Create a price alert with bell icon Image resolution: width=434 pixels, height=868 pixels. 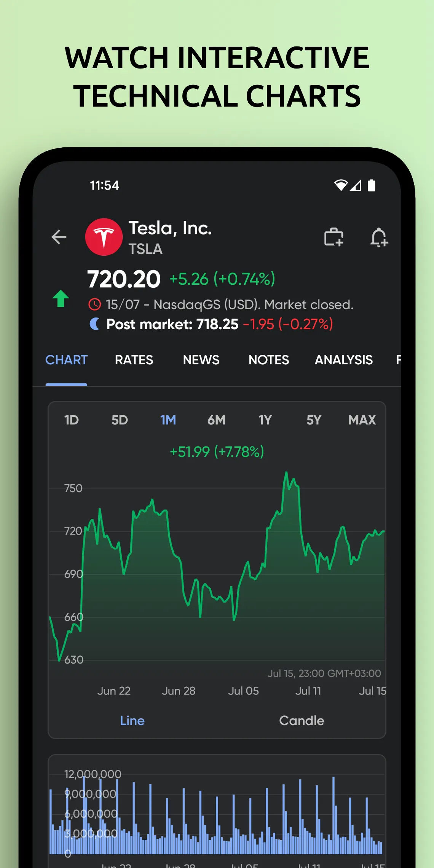click(x=379, y=237)
